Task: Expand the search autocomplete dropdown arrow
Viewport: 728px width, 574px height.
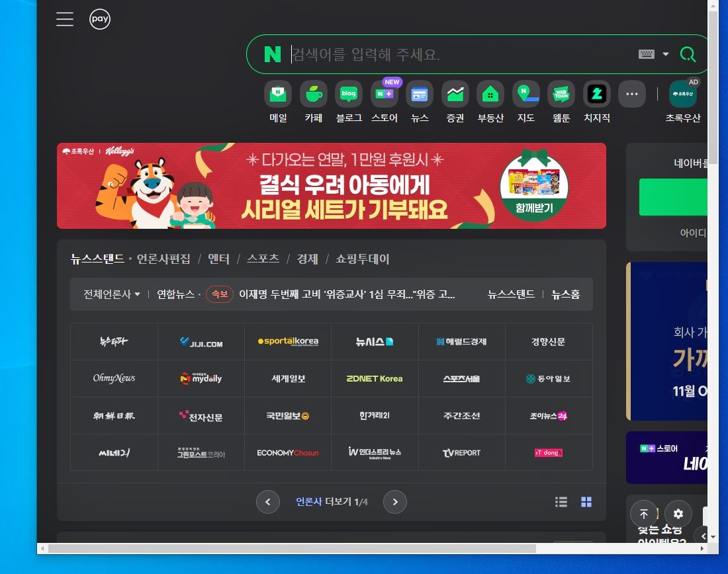Action: pos(666,54)
